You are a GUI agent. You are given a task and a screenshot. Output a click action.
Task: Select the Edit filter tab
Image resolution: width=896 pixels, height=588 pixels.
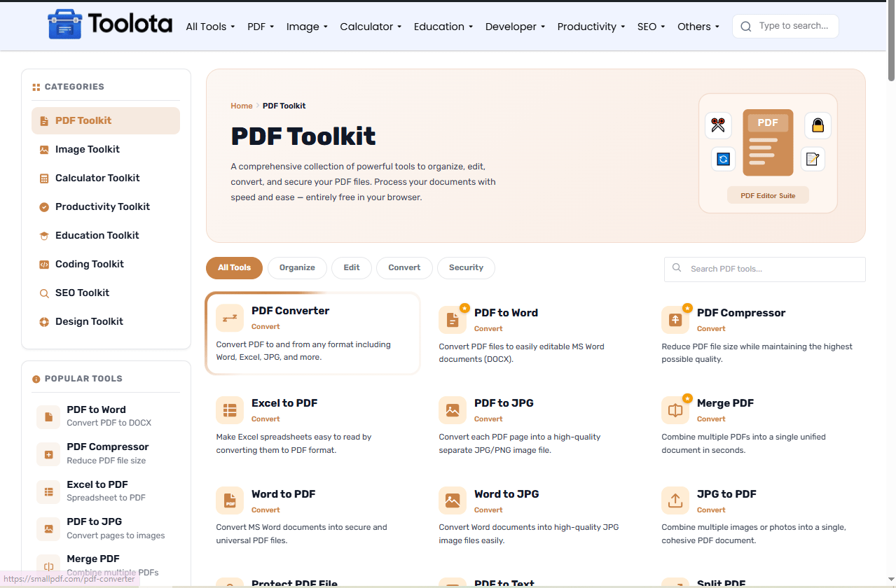(x=352, y=268)
